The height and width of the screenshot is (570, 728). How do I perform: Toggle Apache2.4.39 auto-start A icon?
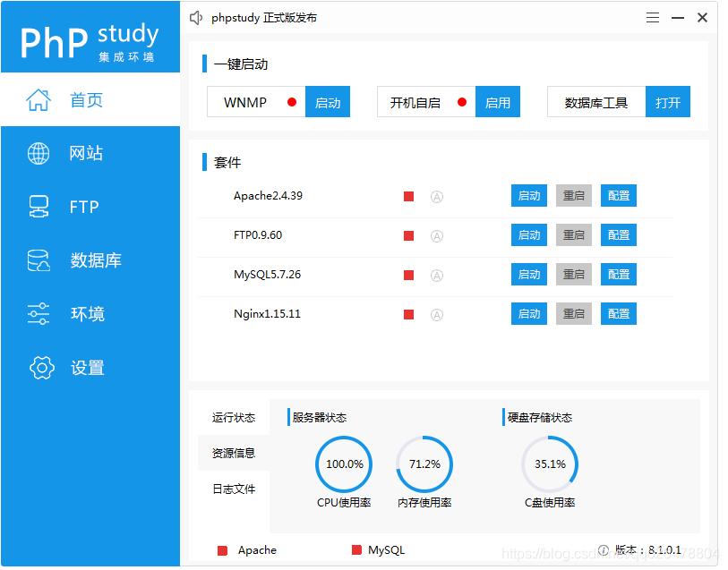click(x=437, y=197)
